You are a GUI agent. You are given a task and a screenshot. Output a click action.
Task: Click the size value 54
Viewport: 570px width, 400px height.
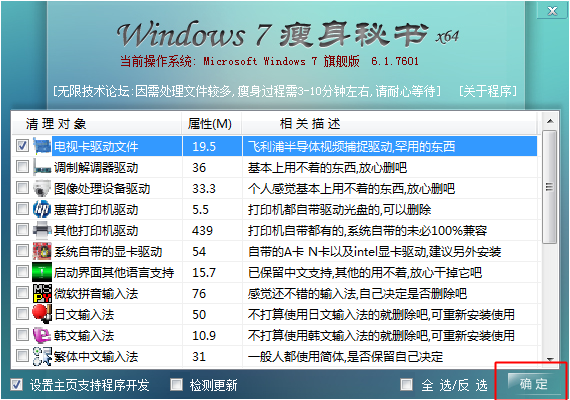click(199, 252)
